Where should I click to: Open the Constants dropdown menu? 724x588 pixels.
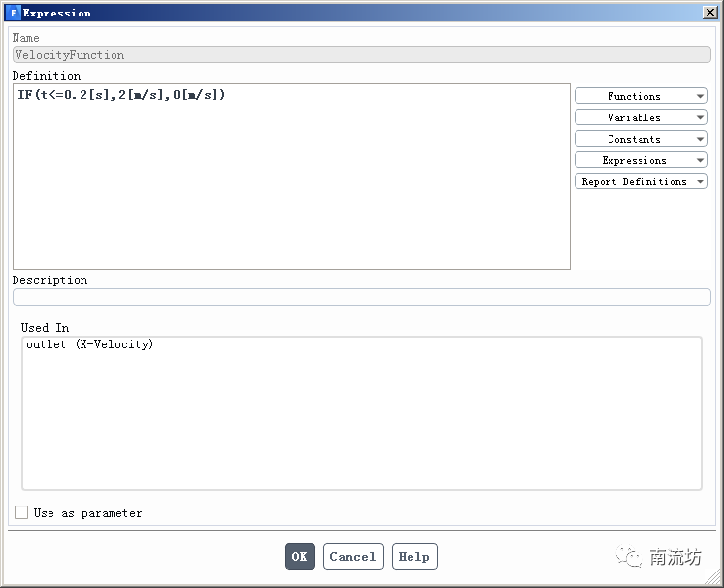pos(641,139)
